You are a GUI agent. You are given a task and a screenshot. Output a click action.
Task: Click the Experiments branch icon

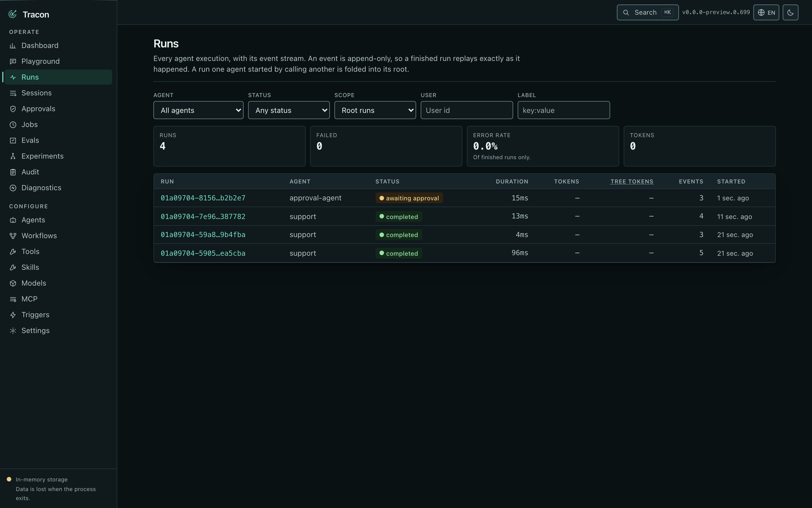tap(13, 156)
